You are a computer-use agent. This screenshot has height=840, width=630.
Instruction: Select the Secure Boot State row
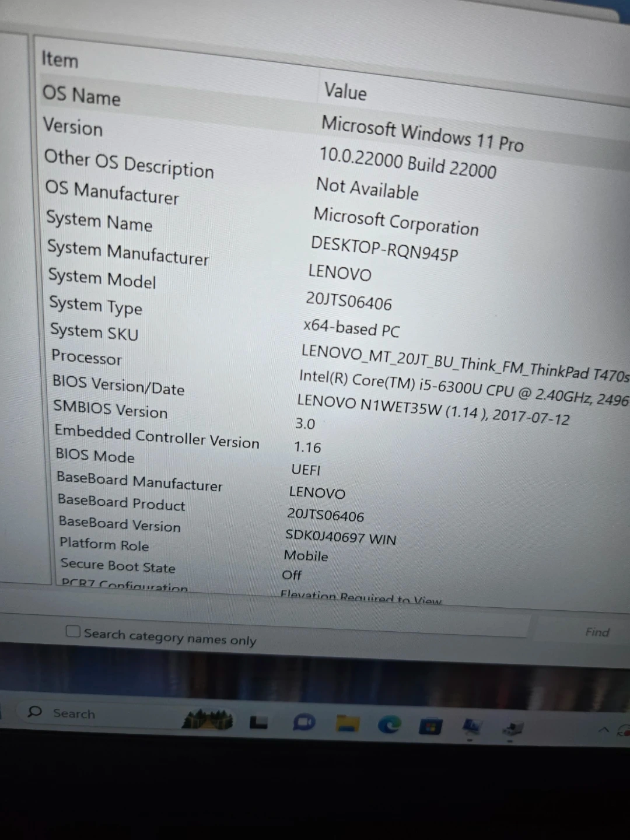pos(118,565)
